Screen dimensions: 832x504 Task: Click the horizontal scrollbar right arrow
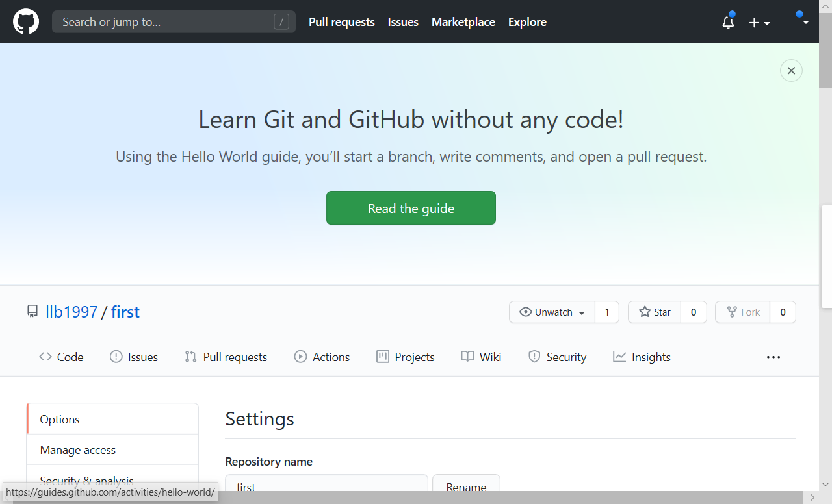(812, 498)
